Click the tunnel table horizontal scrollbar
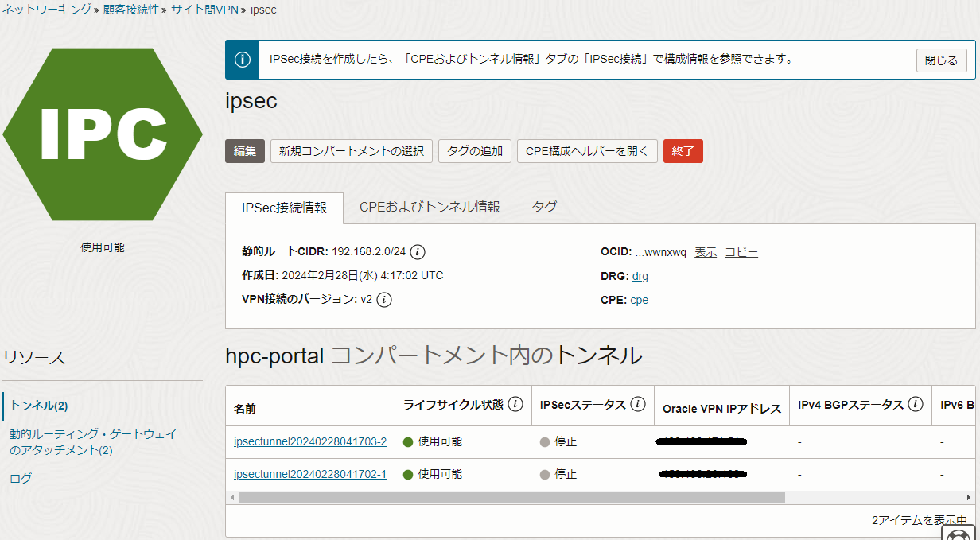Viewport: 980px width, 540px height. [x=511, y=497]
